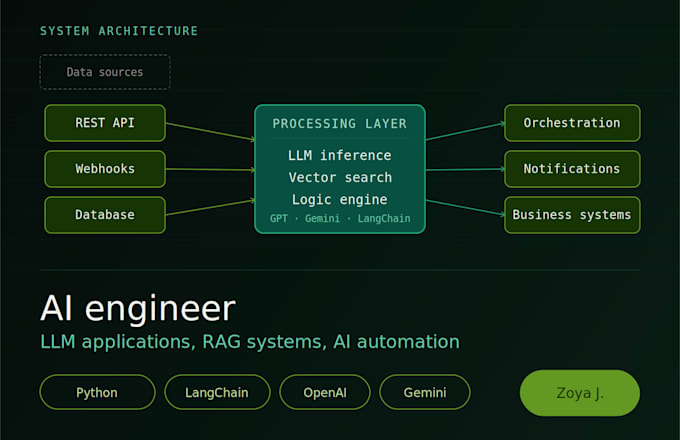The height and width of the screenshot is (440, 680).
Task: Click the LLM applications subtitle line
Action: pos(250,342)
